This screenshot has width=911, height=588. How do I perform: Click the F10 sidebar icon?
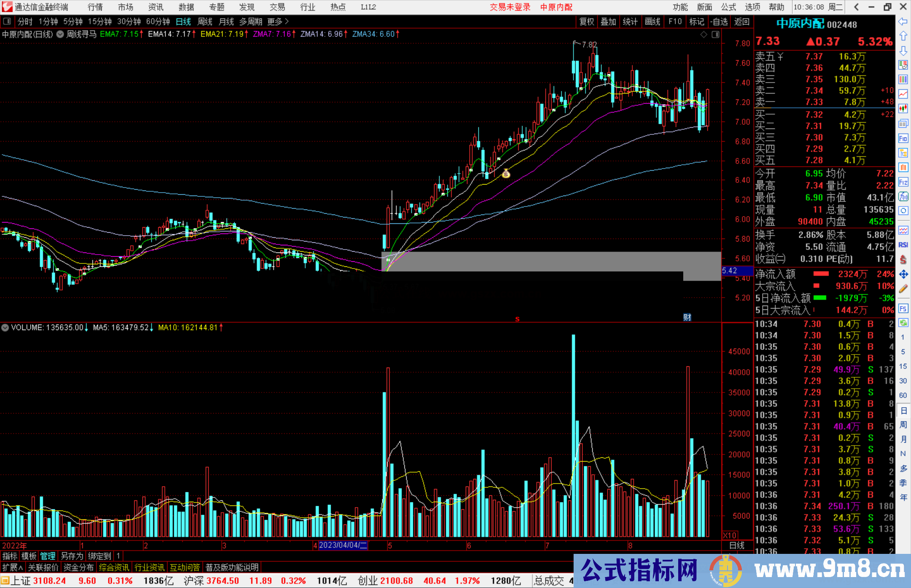903,138
